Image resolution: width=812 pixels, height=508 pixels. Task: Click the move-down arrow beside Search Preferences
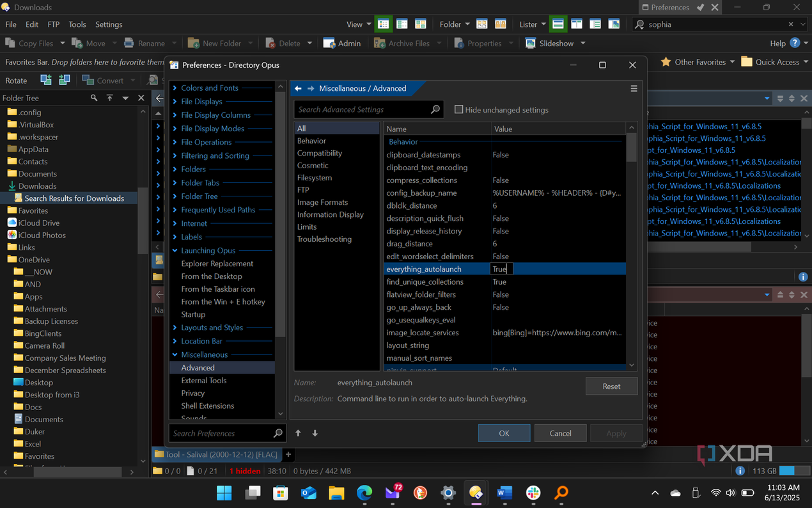(x=315, y=433)
